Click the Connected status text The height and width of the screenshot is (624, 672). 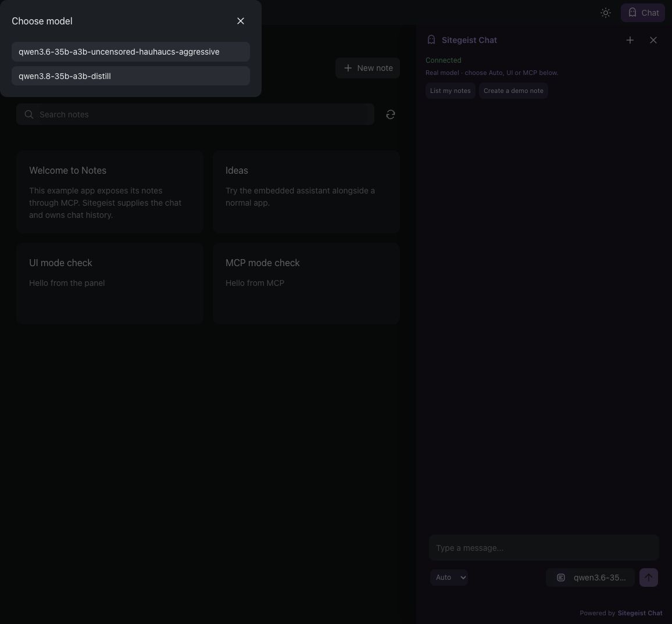(443, 60)
